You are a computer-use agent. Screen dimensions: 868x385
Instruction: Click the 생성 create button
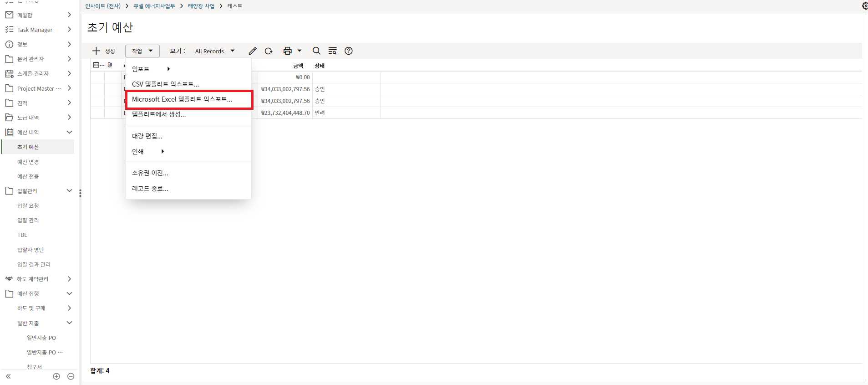(104, 51)
